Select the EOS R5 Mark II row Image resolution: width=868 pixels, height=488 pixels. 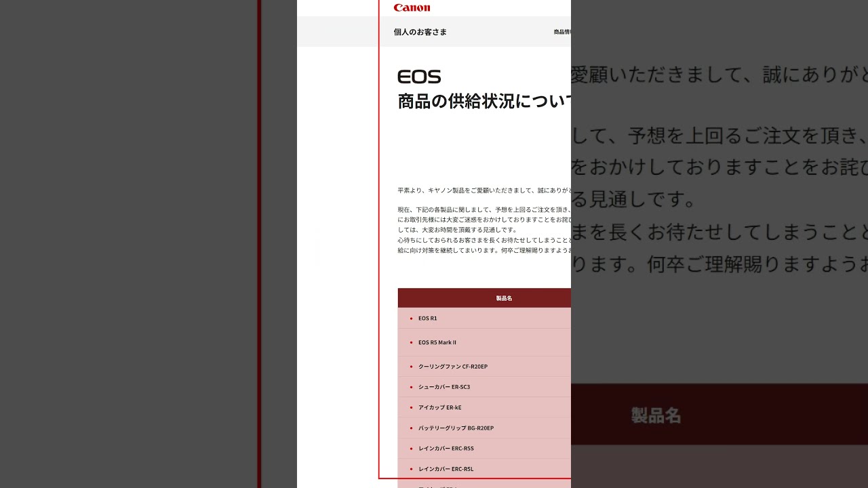[x=484, y=342]
